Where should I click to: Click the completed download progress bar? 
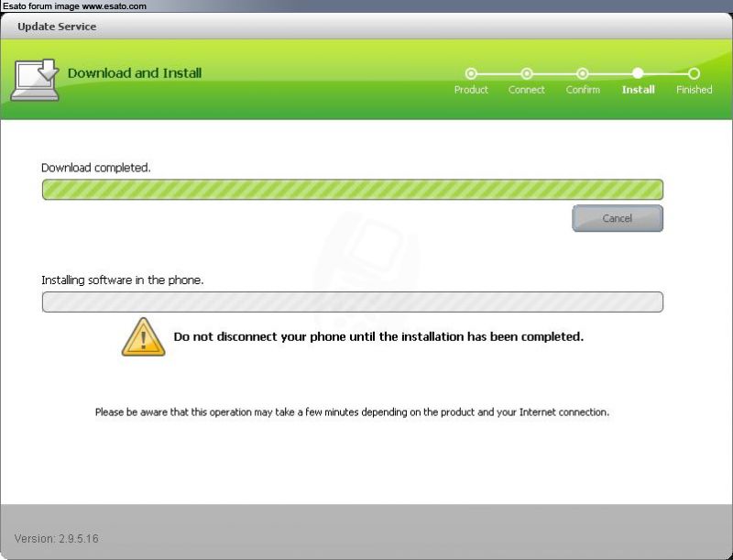tap(353, 190)
